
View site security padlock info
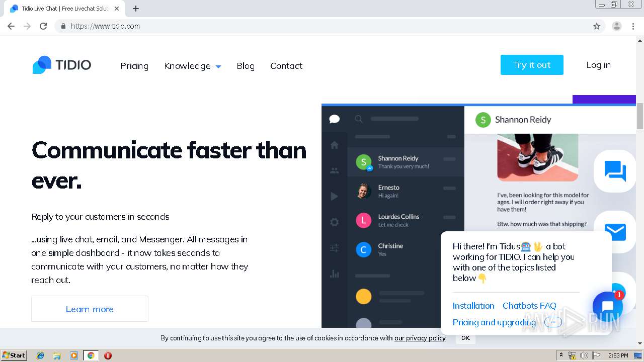point(63,26)
